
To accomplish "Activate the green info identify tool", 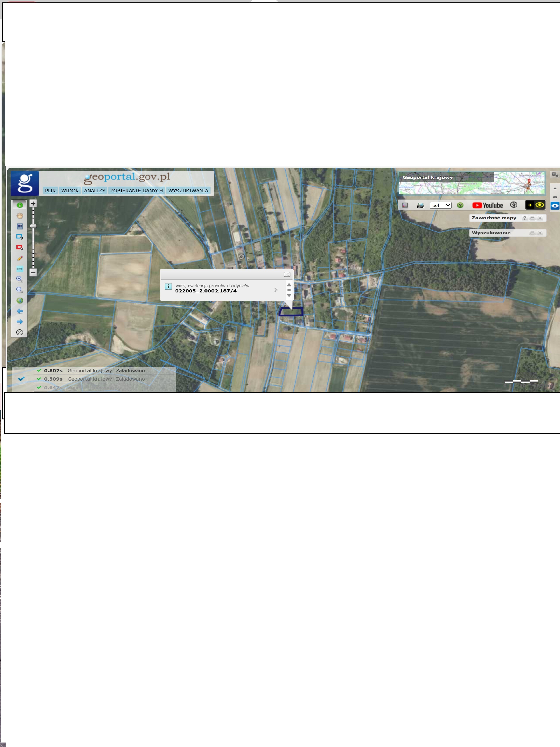I will click(20, 205).
